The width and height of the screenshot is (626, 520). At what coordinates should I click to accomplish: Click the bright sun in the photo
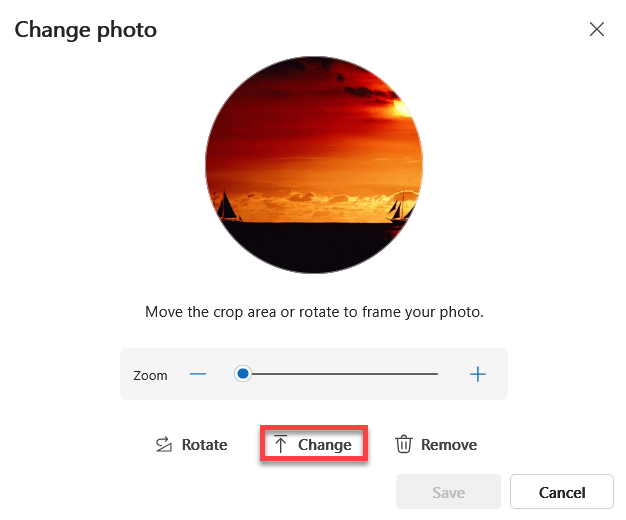[x=403, y=107]
